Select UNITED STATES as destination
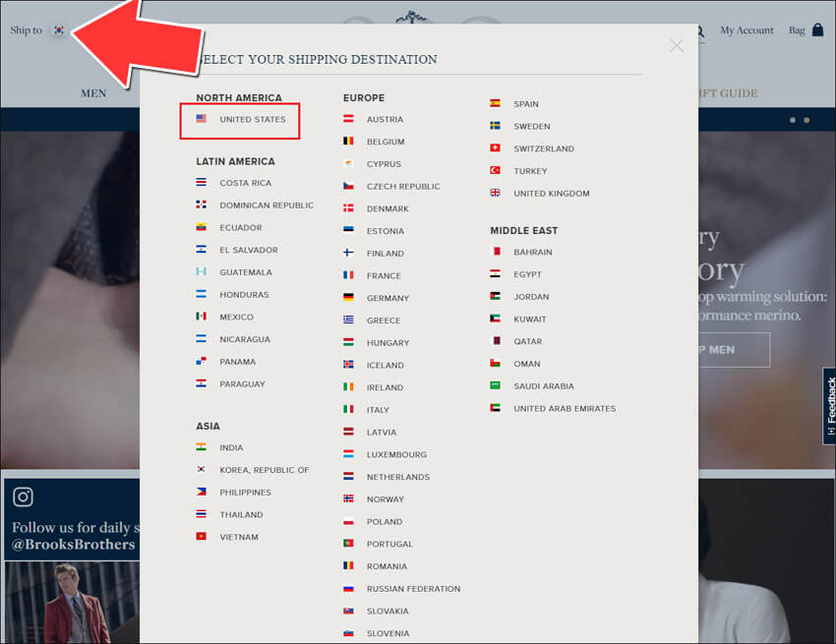The width and height of the screenshot is (836, 644). (x=252, y=119)
